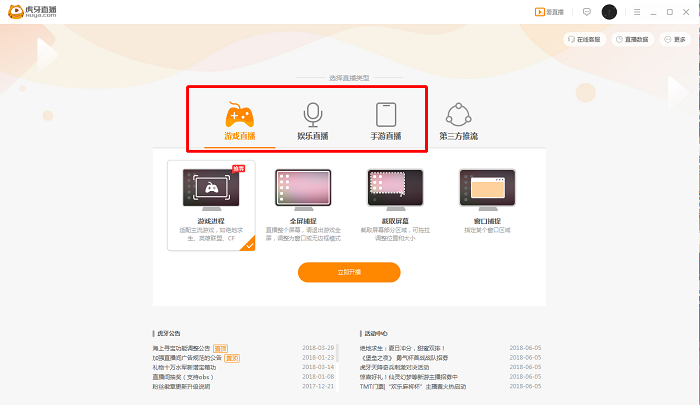Screen dimensions: 700x405
Task: Switch to 手游直播 phone tab
Action: [386, 121]
